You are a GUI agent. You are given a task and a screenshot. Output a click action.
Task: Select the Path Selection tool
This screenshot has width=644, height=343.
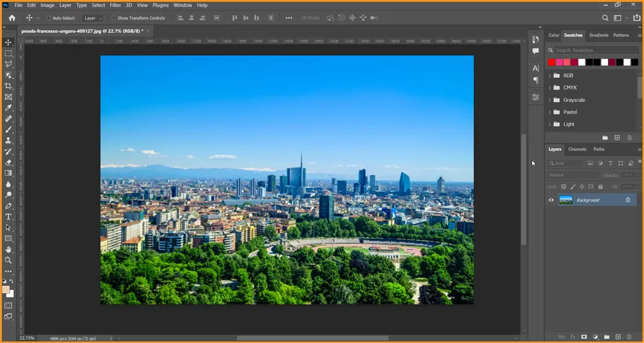pyautogui.click(x=8, y=228)
